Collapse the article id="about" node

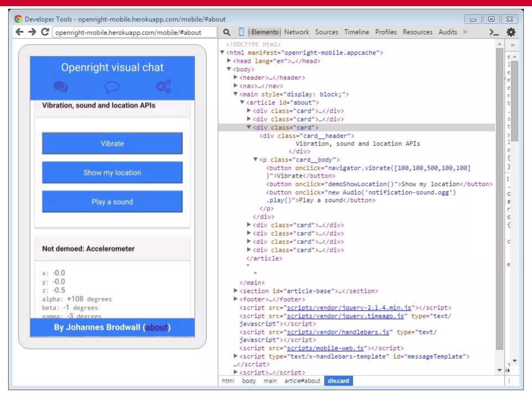242,102
